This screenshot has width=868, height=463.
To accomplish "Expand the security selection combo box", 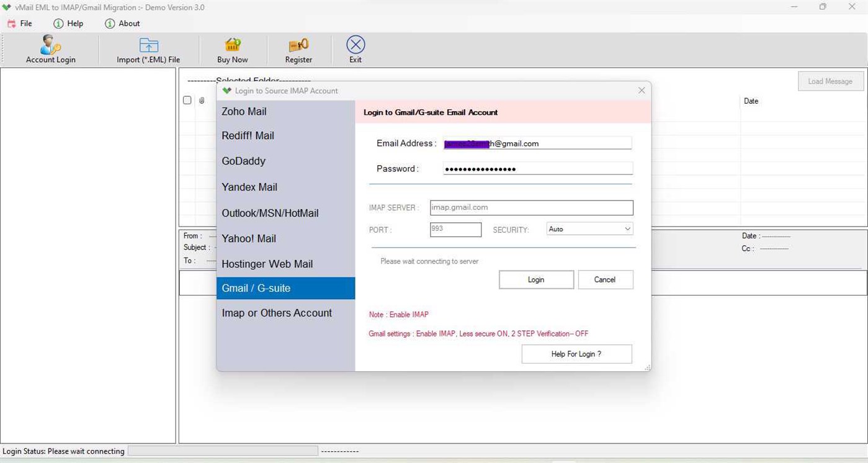I will pos(628,228).
